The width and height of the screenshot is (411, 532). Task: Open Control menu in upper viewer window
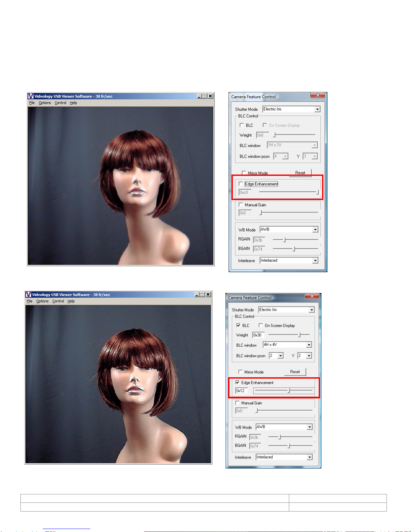coord(60,103)
